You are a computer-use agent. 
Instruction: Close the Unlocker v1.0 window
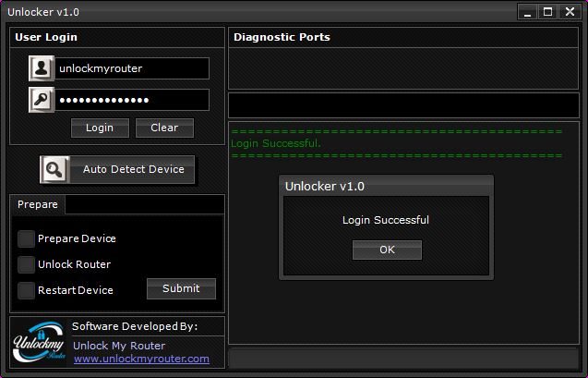click(570, 12)
